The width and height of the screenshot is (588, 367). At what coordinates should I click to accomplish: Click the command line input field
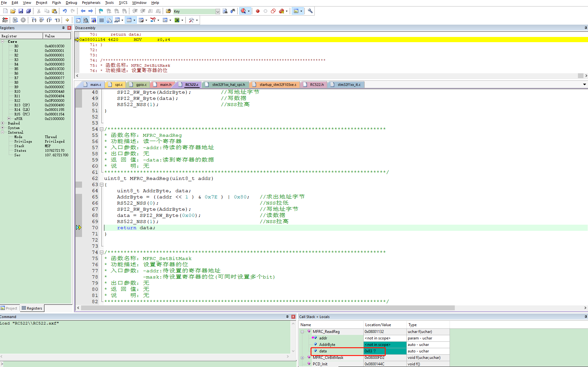[149, 365]
